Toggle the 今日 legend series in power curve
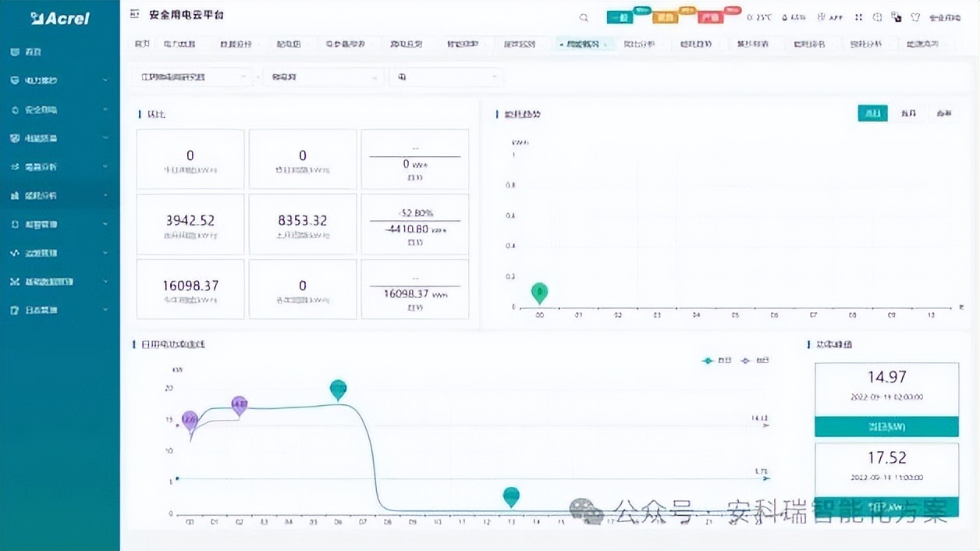Screen dimensions: 980x551 (x=718, y=361)
